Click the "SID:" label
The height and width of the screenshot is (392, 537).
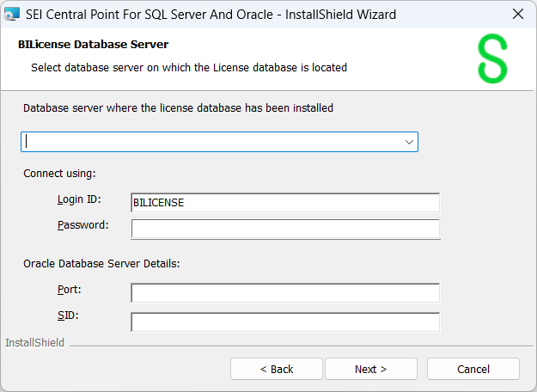[x=67, y=315]
